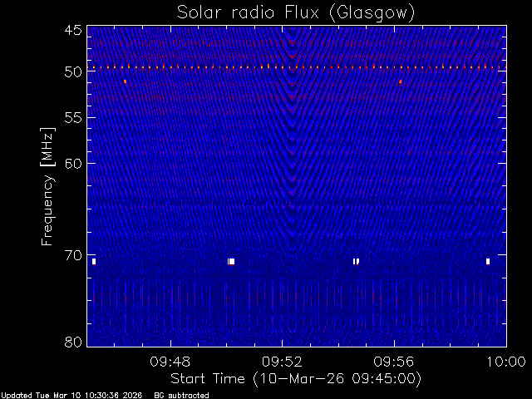Select the 'Start Time (10-Mar-26 09:45:00)' label
The image size is (532, 399).
[296, 379]
